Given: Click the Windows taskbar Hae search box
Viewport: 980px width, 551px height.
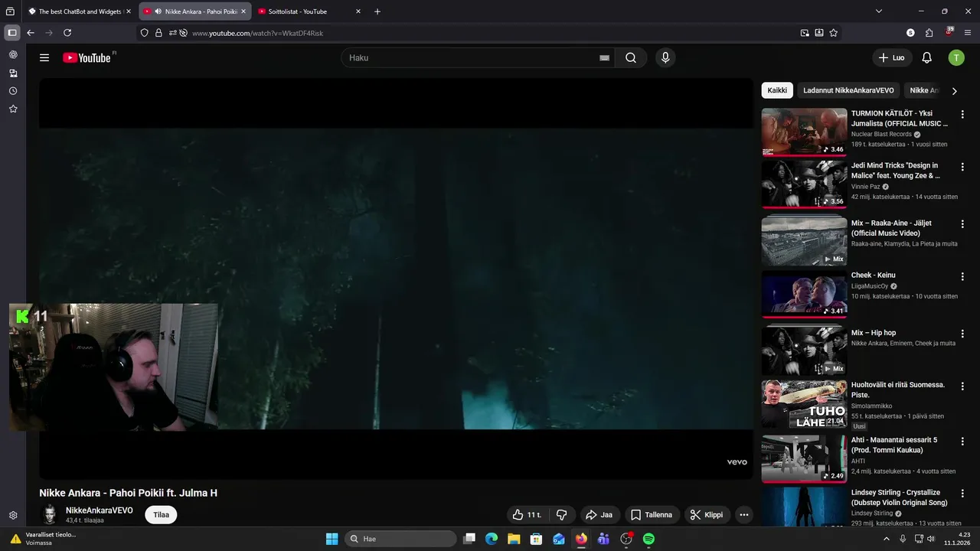Looking at the screenshot, I should (x=400, y=539).
